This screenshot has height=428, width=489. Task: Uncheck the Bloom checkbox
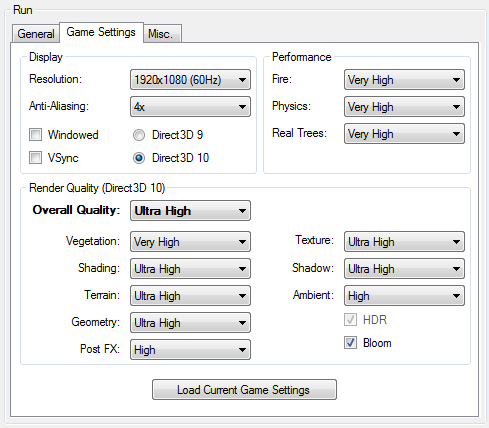[350, 343]
